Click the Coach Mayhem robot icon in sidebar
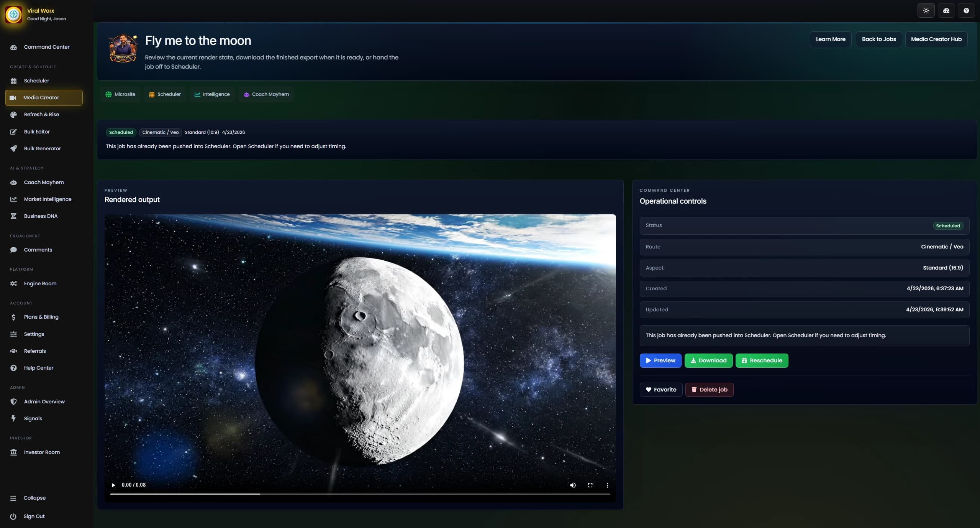This screenshot has width=980, height=528. [x=13, y=183]
